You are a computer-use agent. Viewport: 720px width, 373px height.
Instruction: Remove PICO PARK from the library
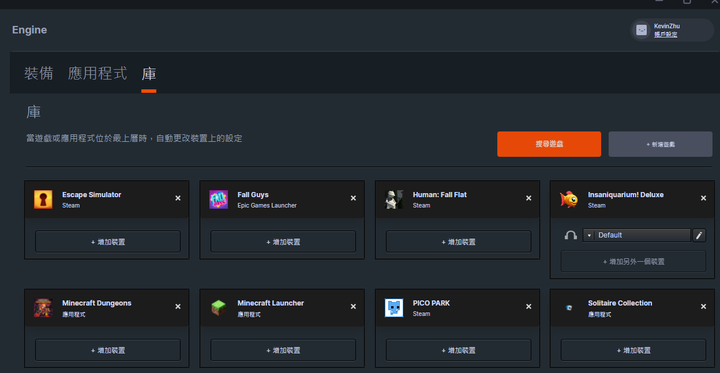(x=529, y=306)
